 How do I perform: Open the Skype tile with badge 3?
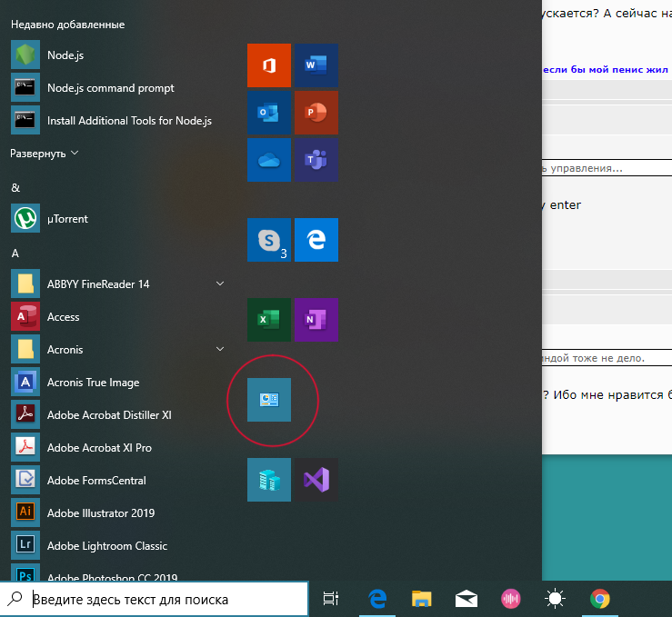[x=269, y=240]
